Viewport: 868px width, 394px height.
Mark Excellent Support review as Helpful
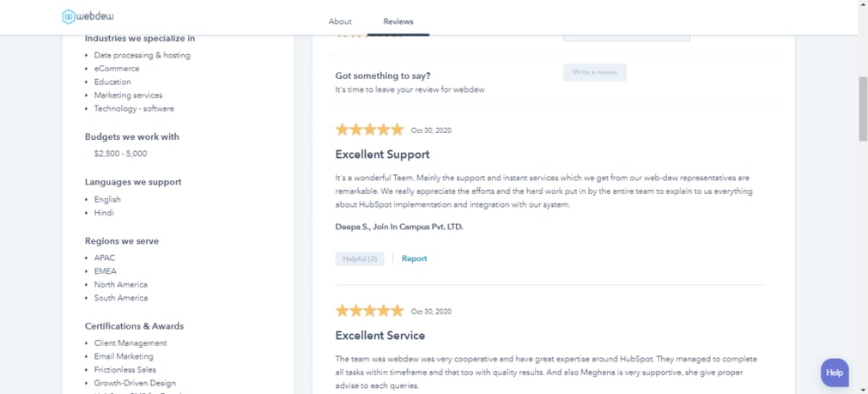(x=360, y=258)
